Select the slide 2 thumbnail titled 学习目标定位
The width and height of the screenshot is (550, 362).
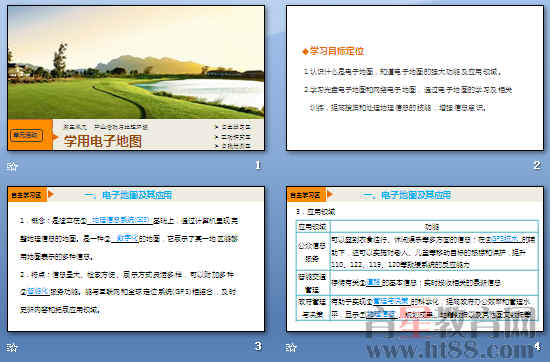[415, 78]
